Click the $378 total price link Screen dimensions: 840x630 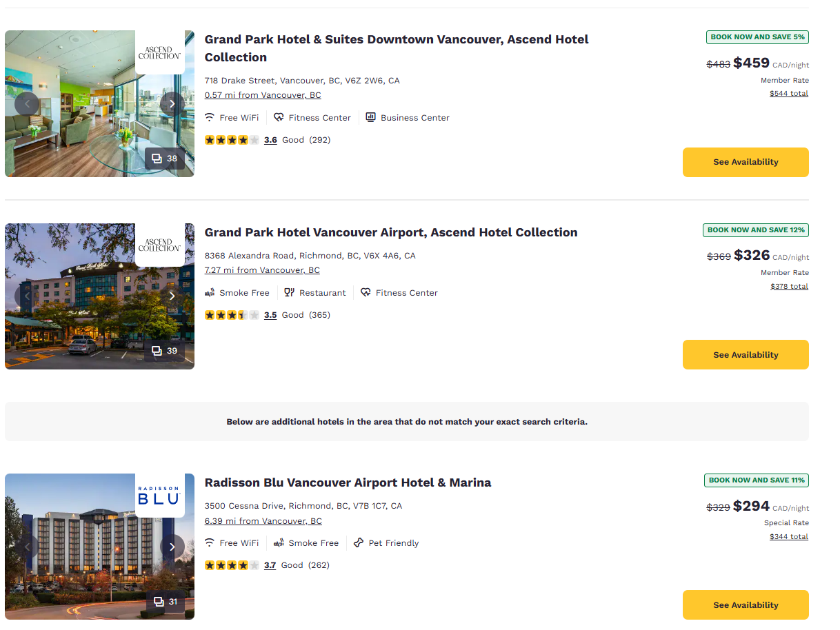pyautogui.click(x=789, y=286)
